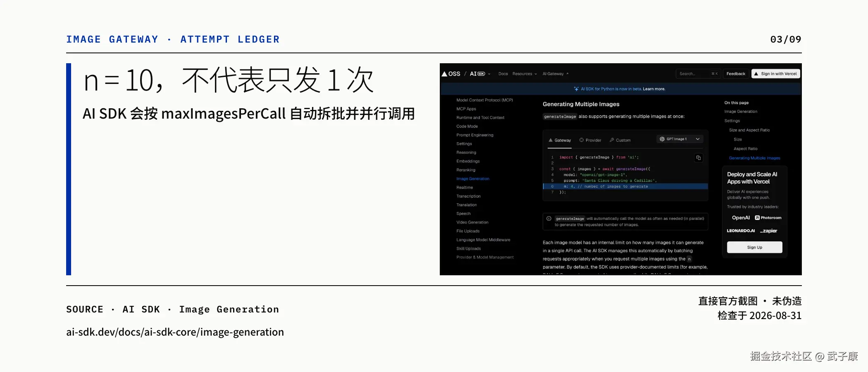Copy the code snippet with copy icon
Image resolution: width=868 pixels, height=372 pixels.
(x=699, y=158)
